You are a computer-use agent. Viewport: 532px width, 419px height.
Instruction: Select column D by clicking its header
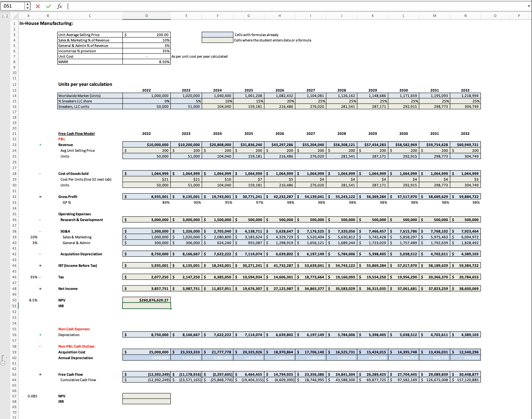(x=147, y=16)
